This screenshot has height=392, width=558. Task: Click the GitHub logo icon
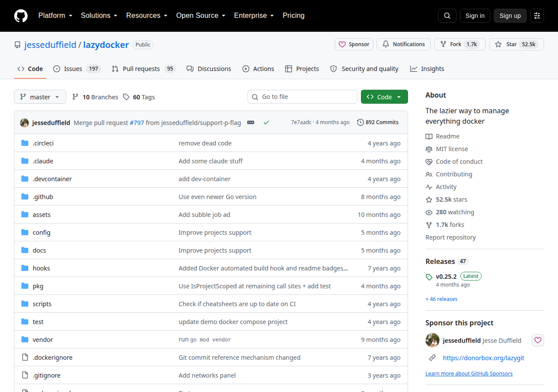[21, 16]
